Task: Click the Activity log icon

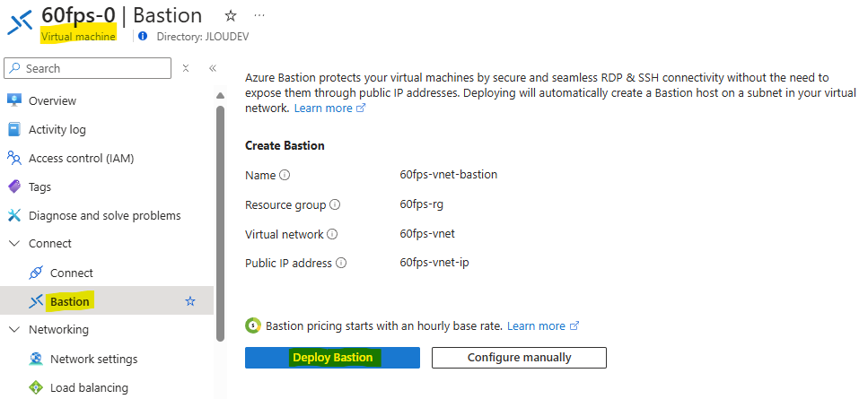Action: click(x=14, y=129)
